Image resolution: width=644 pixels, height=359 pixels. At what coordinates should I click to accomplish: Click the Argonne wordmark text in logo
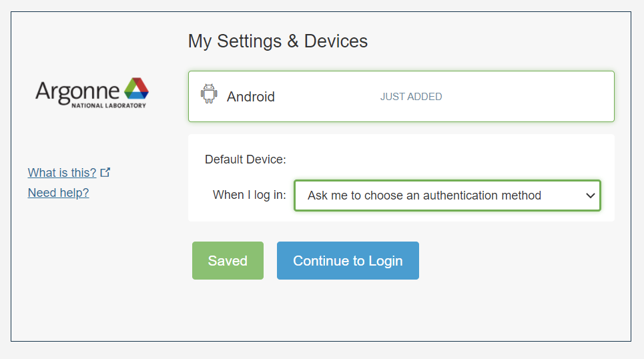[77, 92]
